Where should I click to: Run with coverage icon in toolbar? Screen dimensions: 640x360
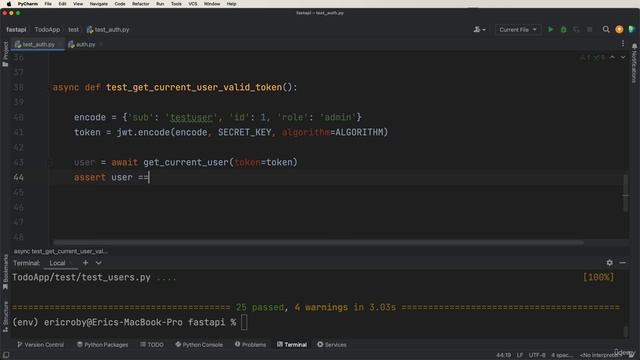coord(576,29)
